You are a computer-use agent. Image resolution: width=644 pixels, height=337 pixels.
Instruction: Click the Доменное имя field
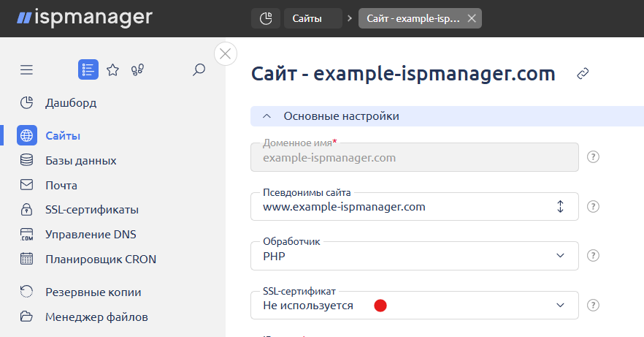(415, 157)
